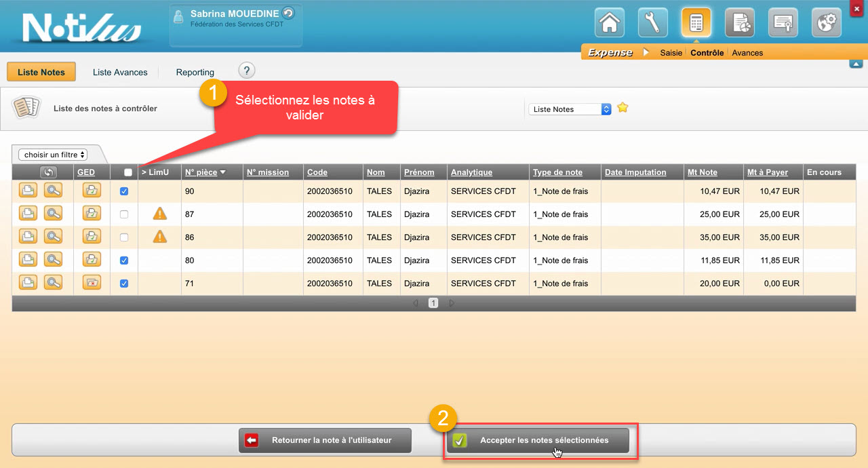
Task: Open the wrench tools icon
Action: coord(652,23)
